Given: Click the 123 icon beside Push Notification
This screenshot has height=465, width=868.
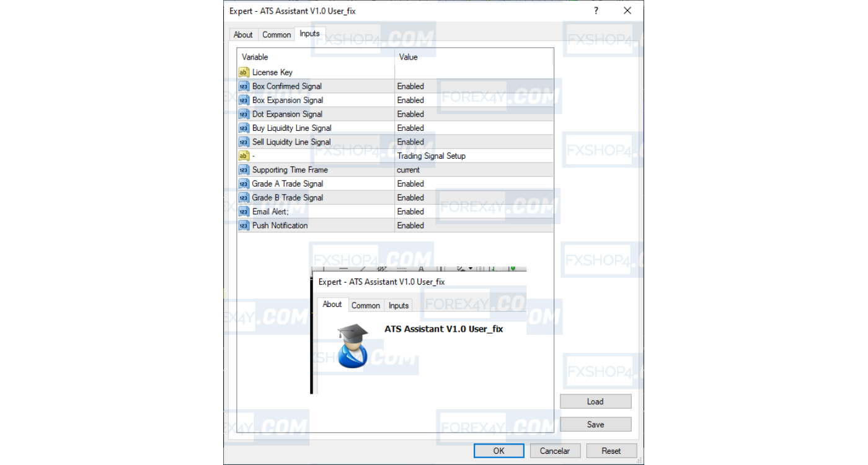Looking at the screenshot, I should [x=243, y=225].
